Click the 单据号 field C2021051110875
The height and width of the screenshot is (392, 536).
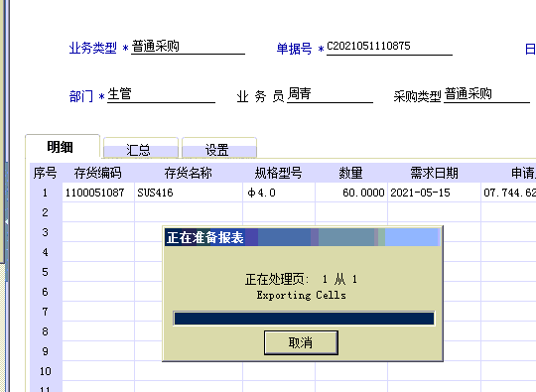click(x=389, y=47)
